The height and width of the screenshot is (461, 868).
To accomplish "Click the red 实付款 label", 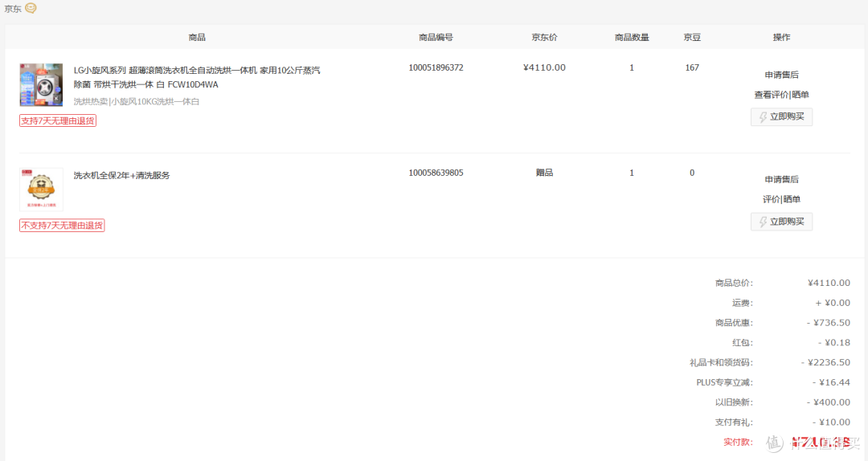I will tap(738, 442).
